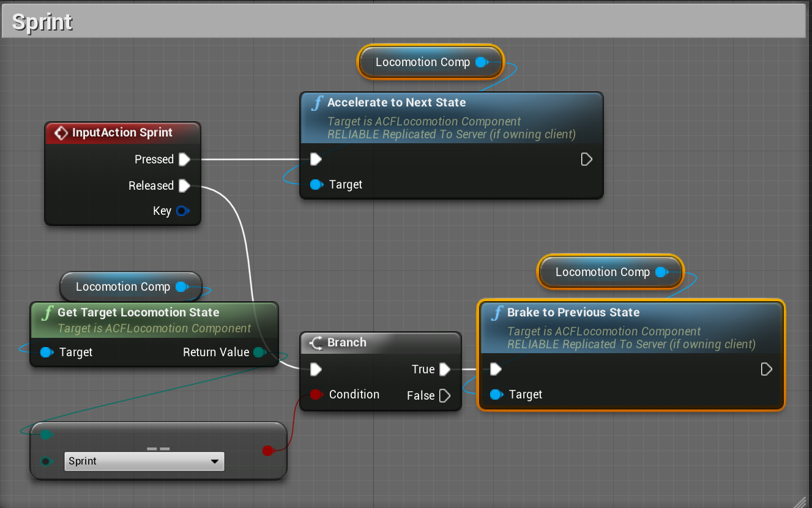This screenshot has width=812, height=508.
Task: Select the Locomotion Comp node above Get Target Locomotion State
Action: tap(131, 287)
